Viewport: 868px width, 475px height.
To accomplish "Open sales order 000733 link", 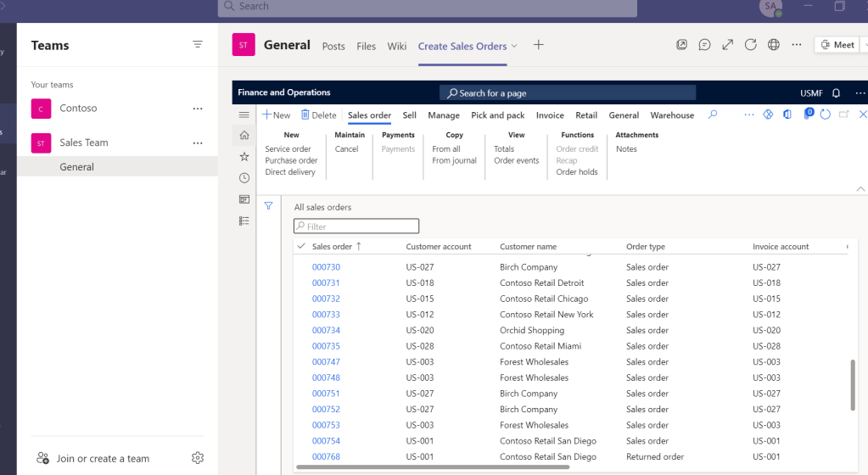I will pos(326,315).
